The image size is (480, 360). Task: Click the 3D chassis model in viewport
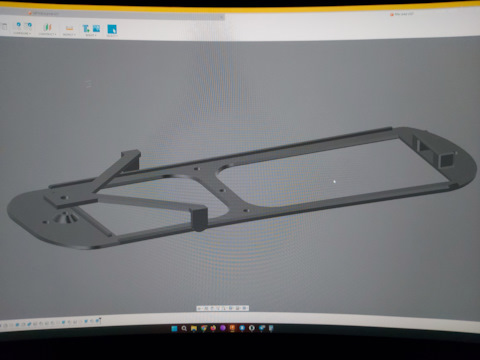click(x=242, y=188)
